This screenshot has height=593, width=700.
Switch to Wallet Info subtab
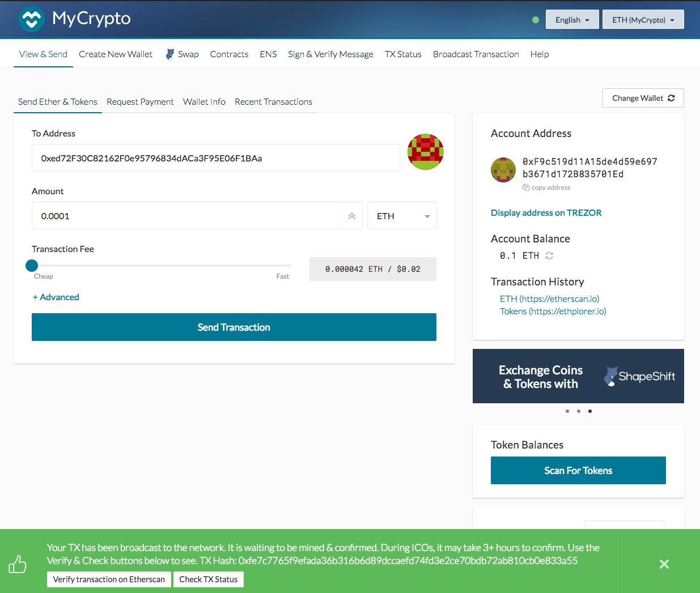coord(204,102)
